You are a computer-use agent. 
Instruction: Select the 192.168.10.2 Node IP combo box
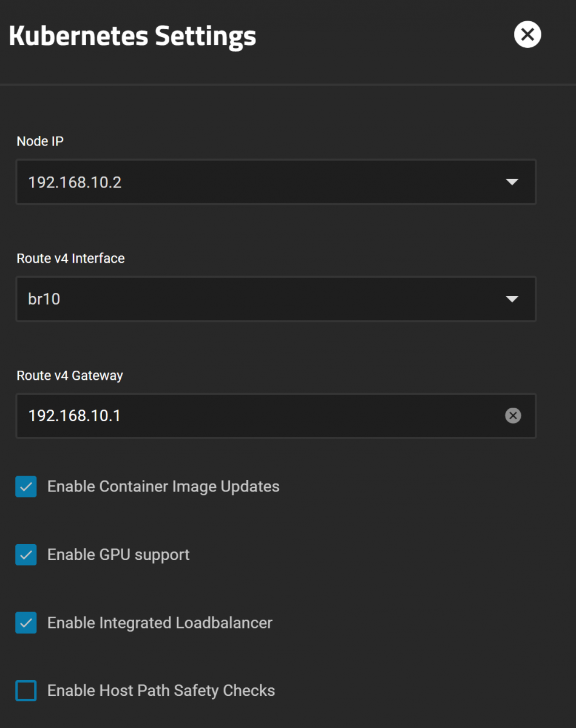coord(276,182)
